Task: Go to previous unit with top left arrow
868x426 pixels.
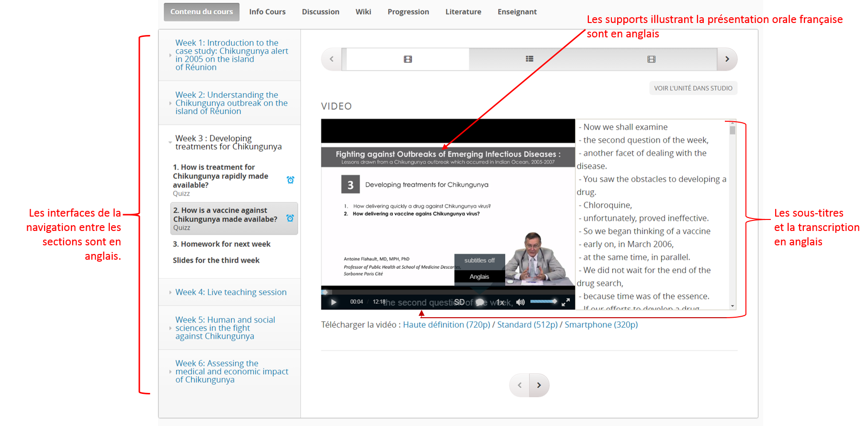Action: (x=331, y=59)
